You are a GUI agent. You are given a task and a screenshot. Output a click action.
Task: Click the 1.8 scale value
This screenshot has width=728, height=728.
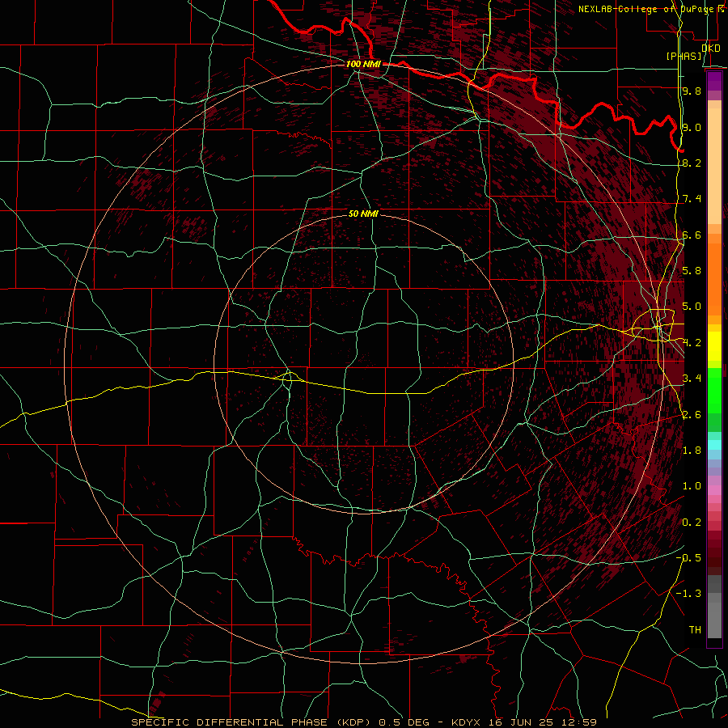click(x=692, y=451)
